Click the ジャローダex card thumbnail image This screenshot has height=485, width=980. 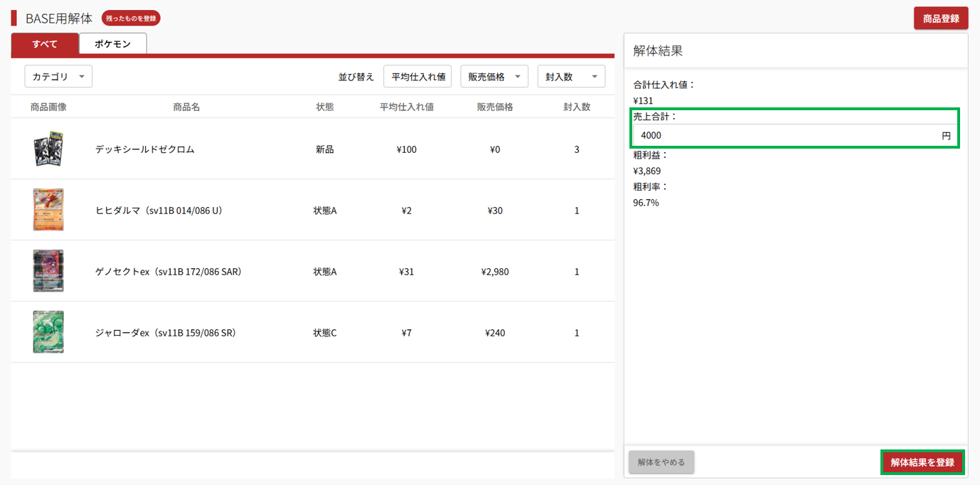click(48, 332)
